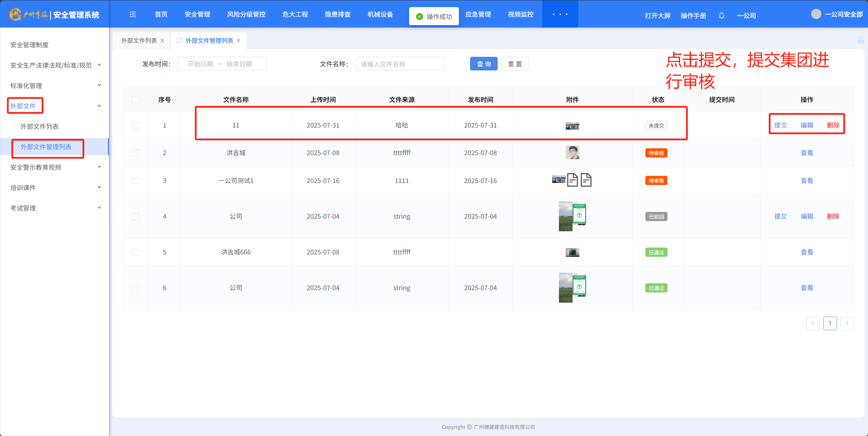Open 风险分级管控 top menu
This screenshot has width=868, height=436.
point(246,14)
